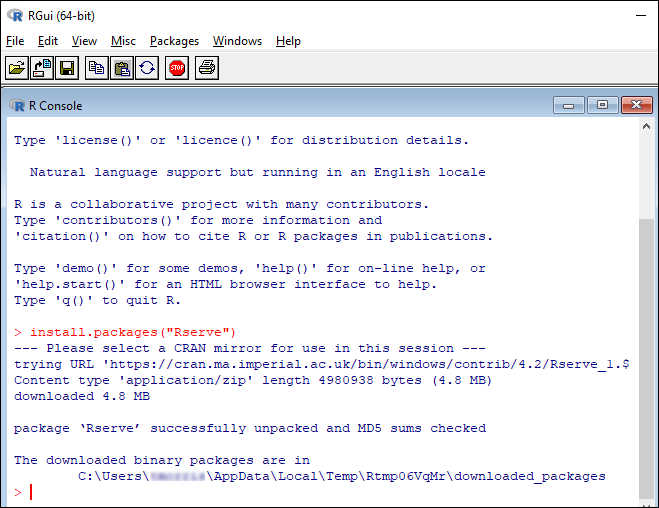Click the Load workspace toolbar icon

click(42, 68)
